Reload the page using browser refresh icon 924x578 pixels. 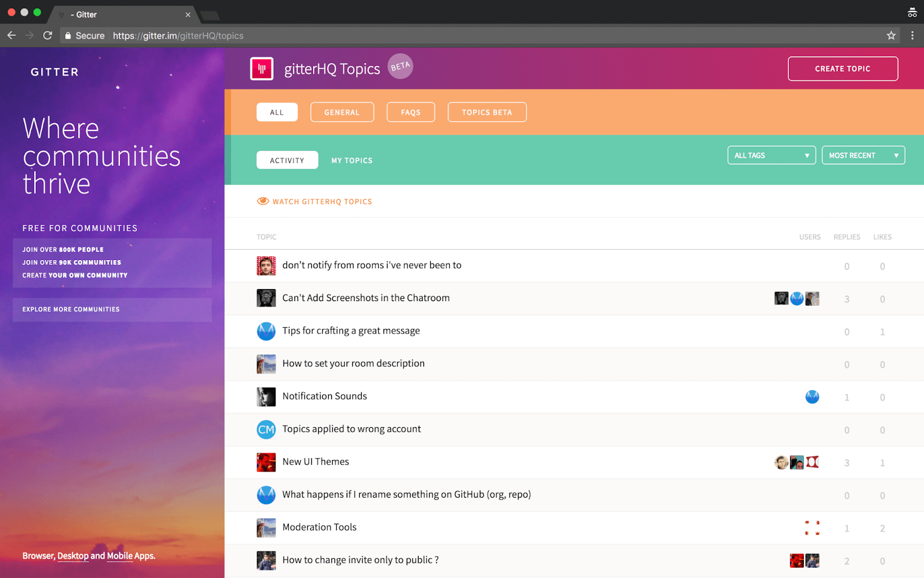click(48, 36)
